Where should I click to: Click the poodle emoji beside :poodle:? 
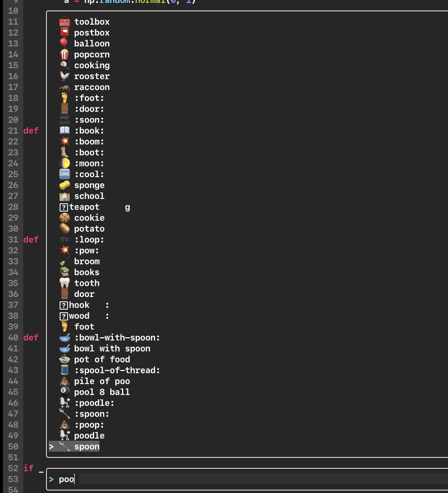(x=65, y=403)
